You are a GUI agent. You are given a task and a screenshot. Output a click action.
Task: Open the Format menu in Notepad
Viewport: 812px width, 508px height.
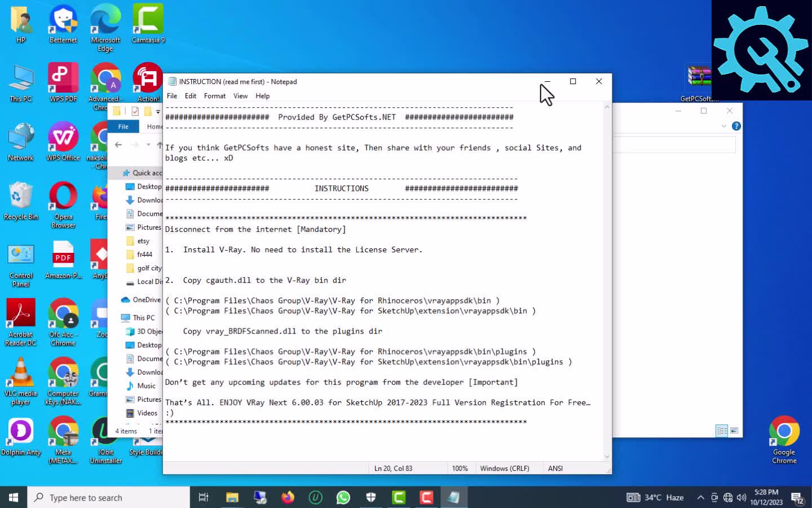point(214,96)
